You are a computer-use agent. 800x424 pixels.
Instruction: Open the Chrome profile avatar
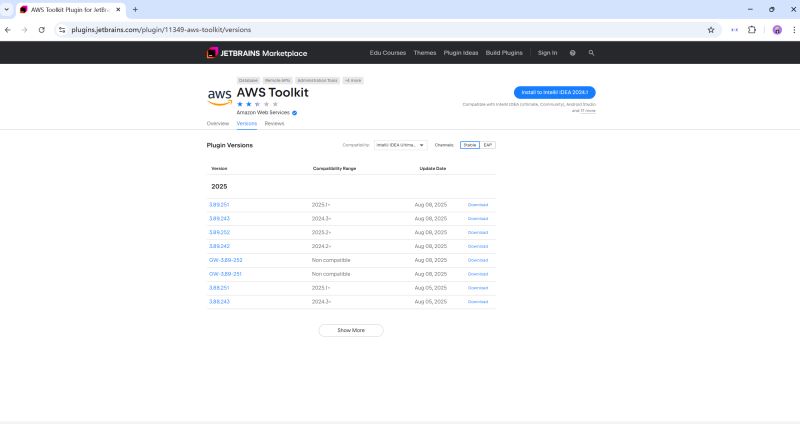[777, 30]
